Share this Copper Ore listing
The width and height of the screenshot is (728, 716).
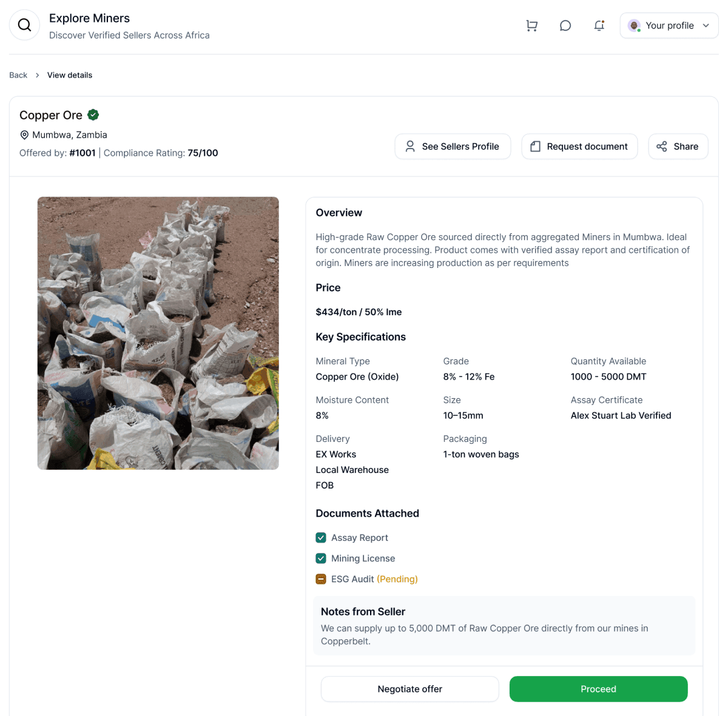(678, 147)
